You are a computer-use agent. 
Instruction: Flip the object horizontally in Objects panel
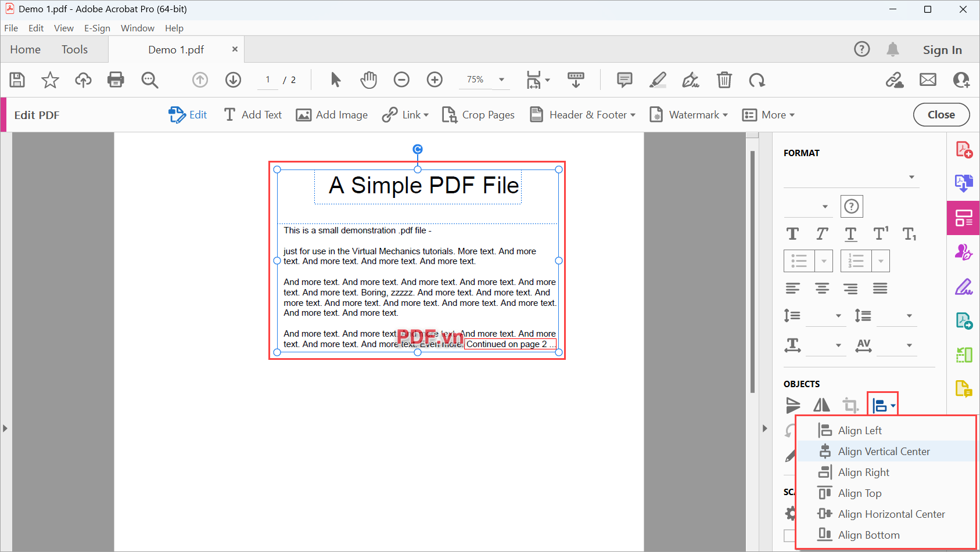821,405
